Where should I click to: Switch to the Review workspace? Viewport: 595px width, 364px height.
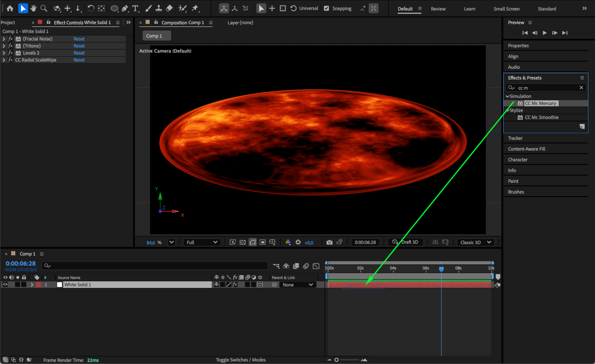pyautogui.click(x=438, y=9)
